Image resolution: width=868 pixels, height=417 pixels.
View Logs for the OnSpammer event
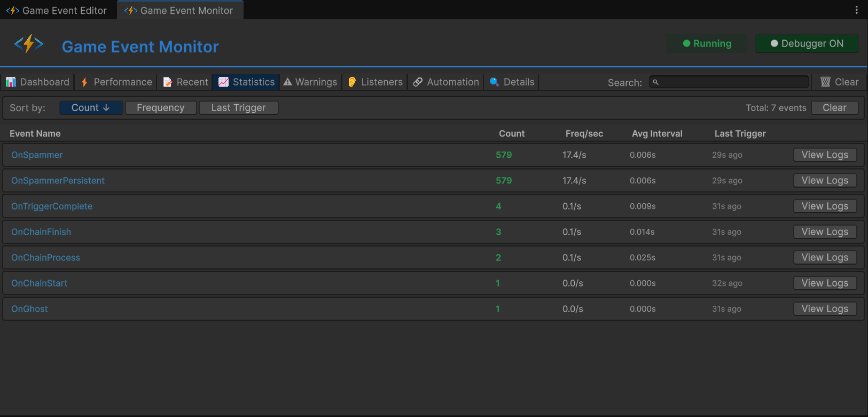pyautogui.click(x=825, y=155)
